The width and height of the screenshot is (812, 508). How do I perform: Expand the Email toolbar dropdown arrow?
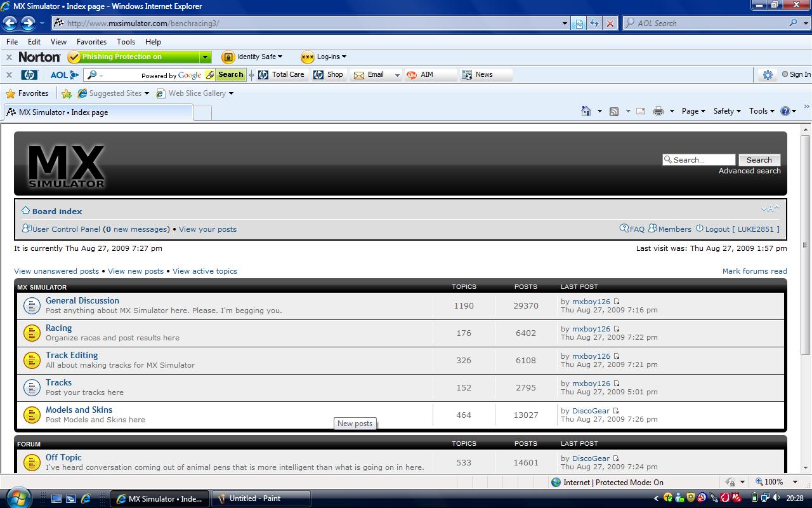pos(397,75)
